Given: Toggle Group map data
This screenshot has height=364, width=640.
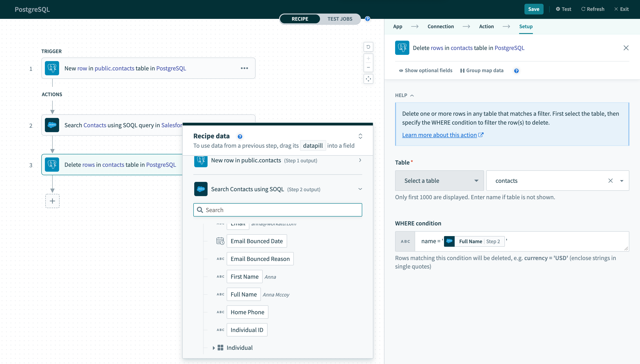Looking at the screenshot, I should (x=482, y=70).
